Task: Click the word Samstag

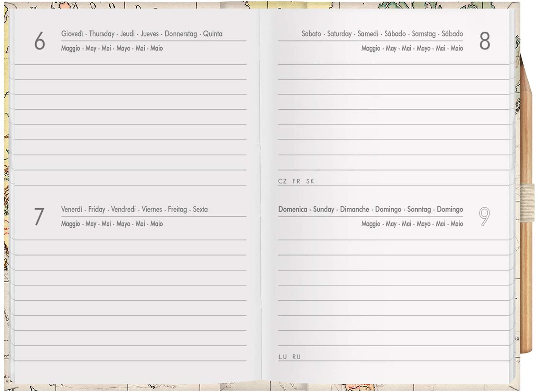Action: coord(424,34)
